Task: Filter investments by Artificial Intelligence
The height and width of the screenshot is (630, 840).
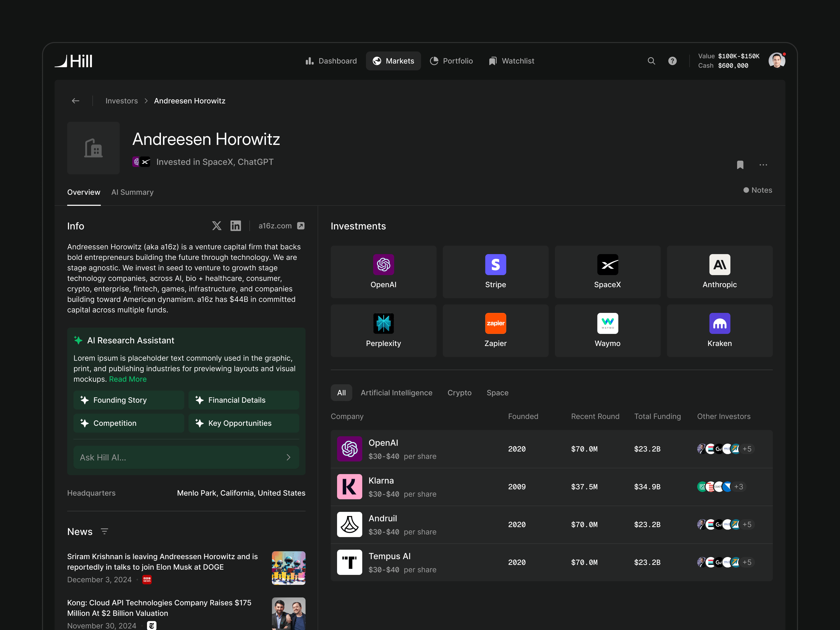Action: click(x=396, y=393)
